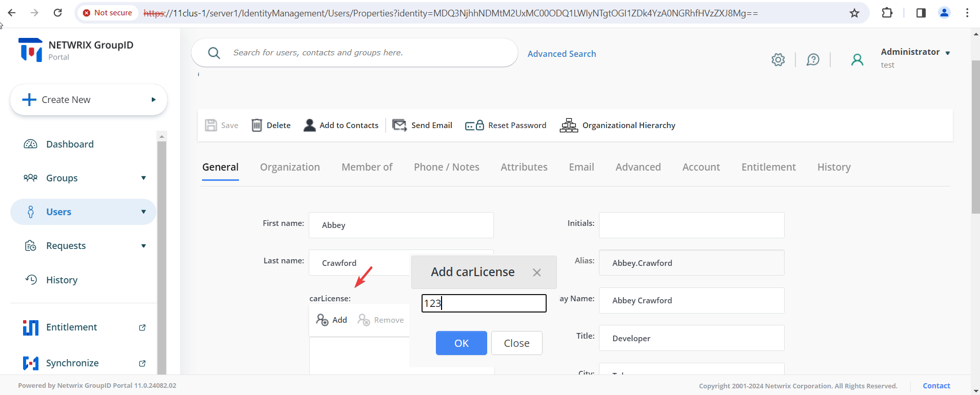This screenshot has width=980, height=395.
Task: Click the Advanced Search link
Action: [x=562, y=54]
